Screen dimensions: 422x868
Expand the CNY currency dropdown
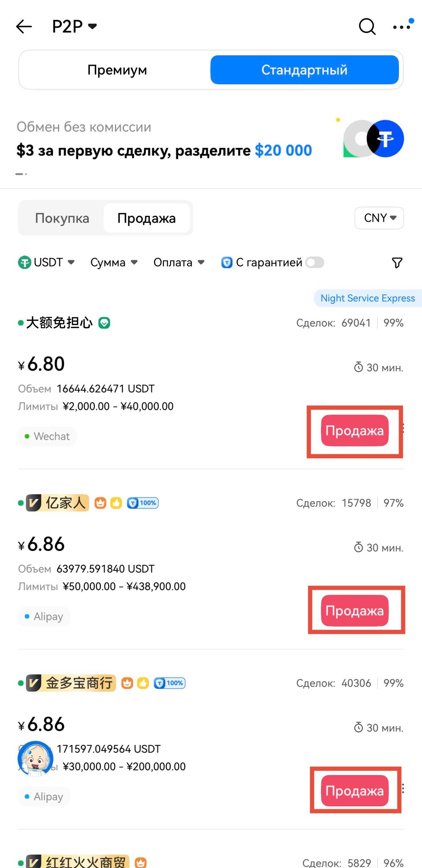(379, 218)
